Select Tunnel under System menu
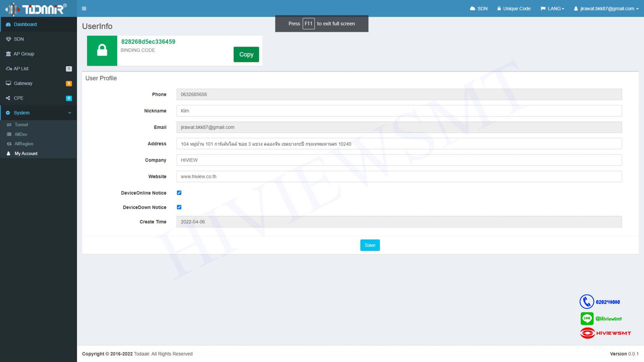 [21, 124]
